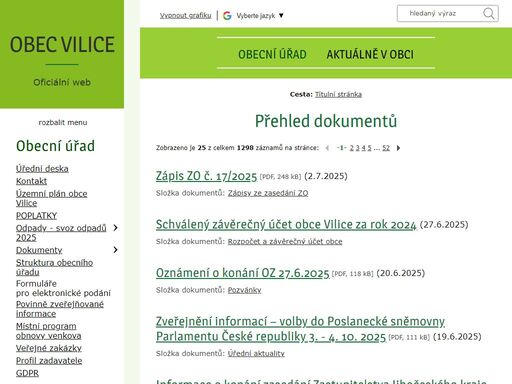
Task: Toggle rozbalit menu in the sidebar
Action: [63, 122]
